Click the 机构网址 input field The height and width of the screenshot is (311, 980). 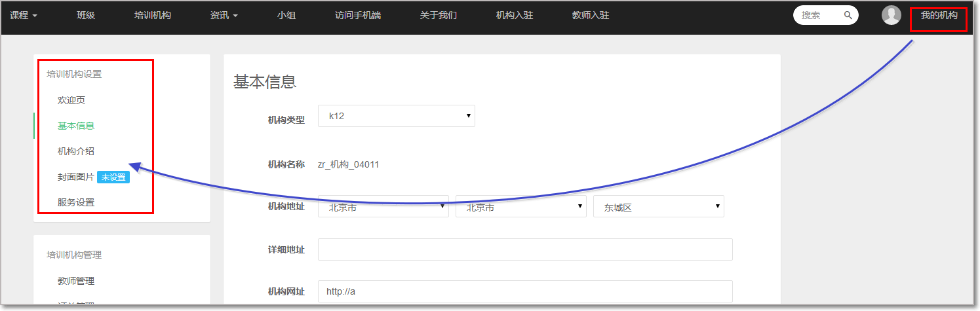click(525, 291)
